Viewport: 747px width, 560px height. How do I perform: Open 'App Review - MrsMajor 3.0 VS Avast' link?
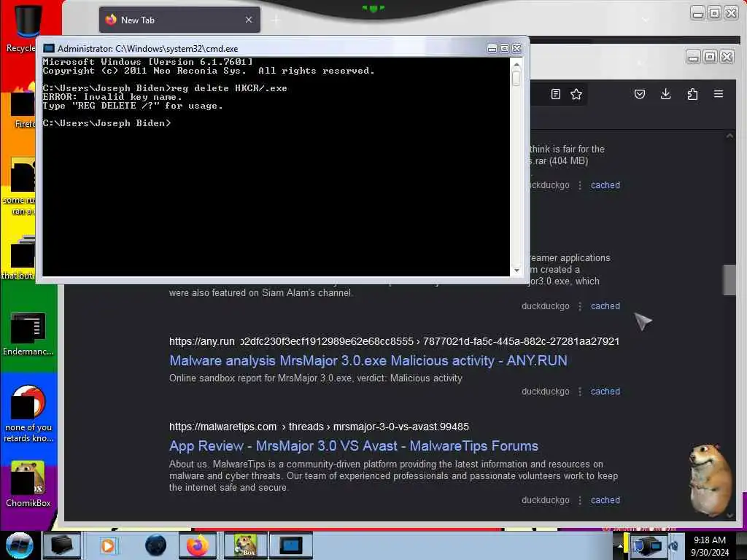354,446
